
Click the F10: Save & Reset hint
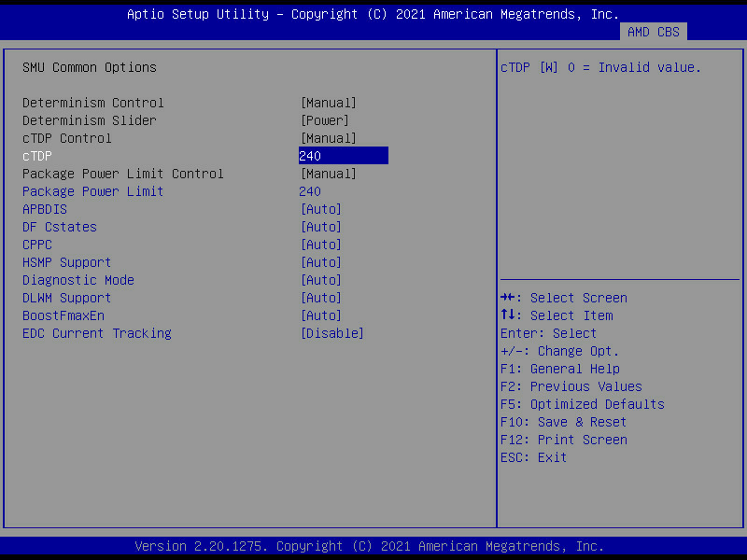click(563, 422)
